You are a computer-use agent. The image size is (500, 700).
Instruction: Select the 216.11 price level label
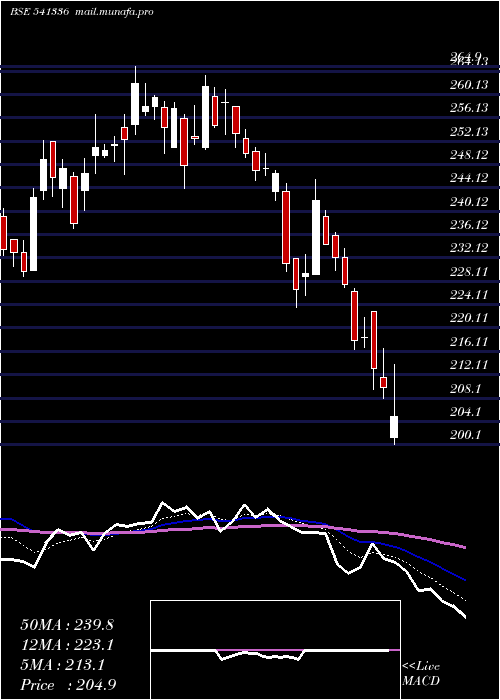pos(469,342)
